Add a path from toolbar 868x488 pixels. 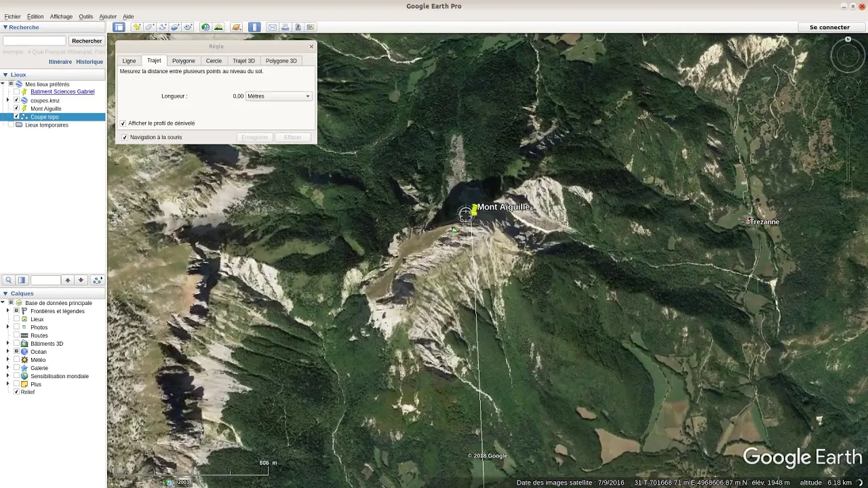[163, 27]
